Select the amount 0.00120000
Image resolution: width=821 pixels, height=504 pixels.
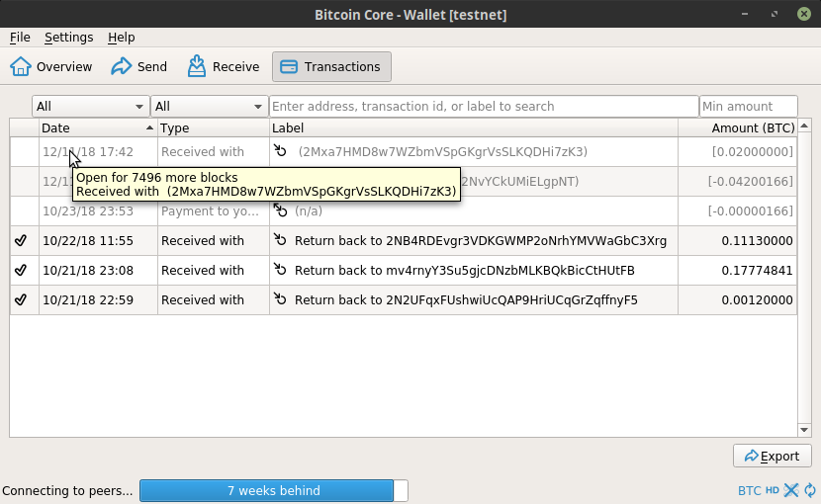(x=757, y=299)
